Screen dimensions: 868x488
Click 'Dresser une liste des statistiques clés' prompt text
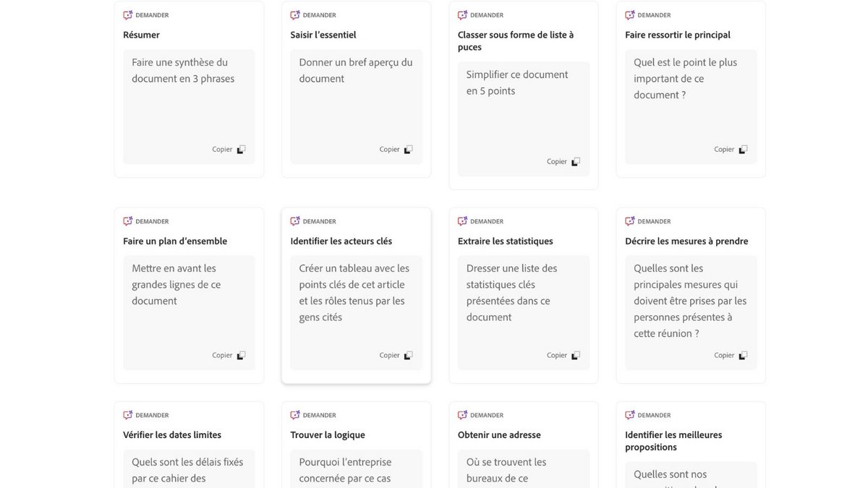511,293
